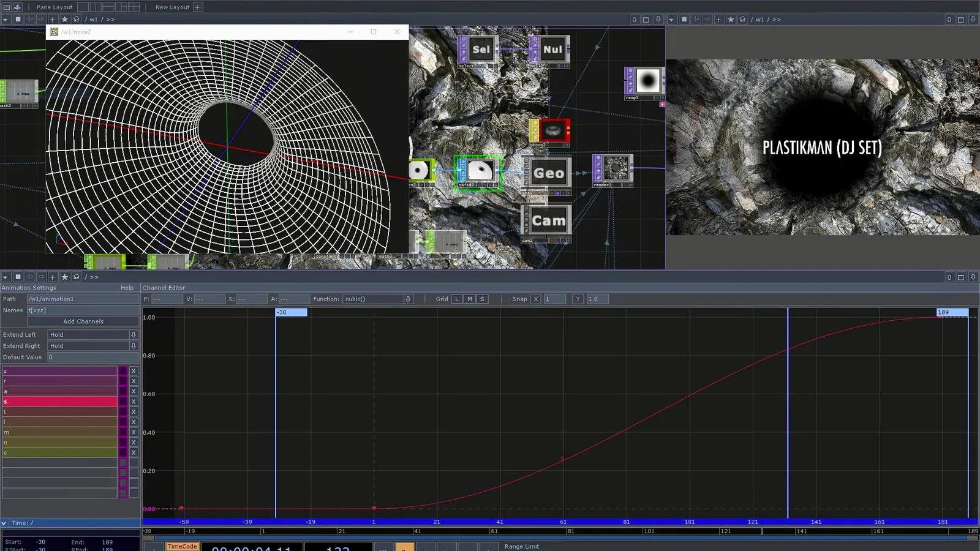Open pane type menu of the top-right viewer pane

tap(671, 20)
